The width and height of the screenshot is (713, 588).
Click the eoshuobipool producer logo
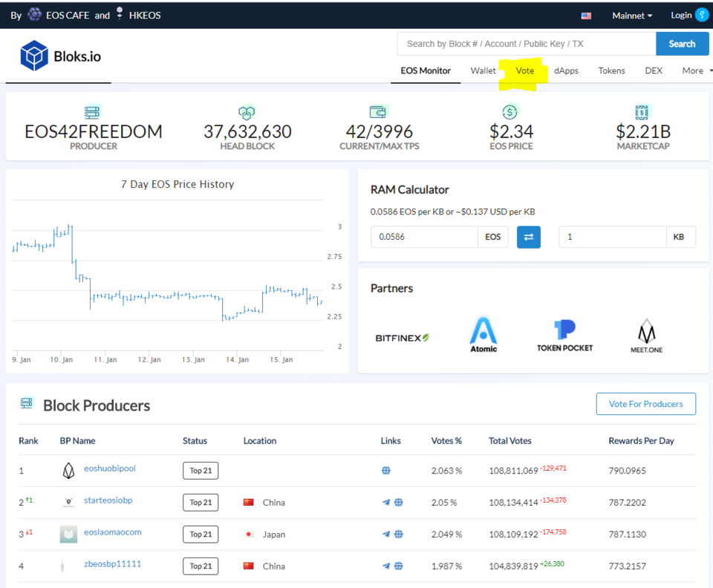pos(68,471)
